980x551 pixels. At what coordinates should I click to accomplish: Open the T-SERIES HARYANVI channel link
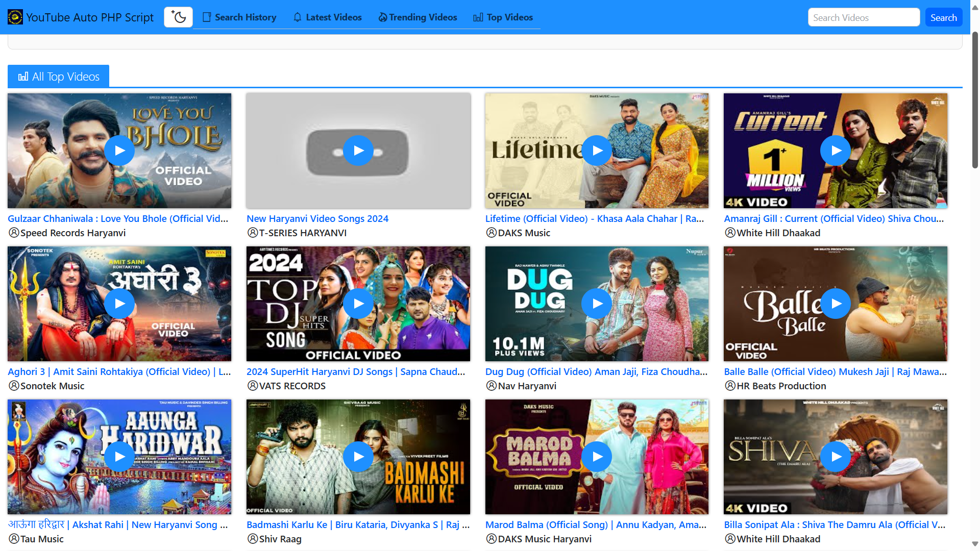tap(302, 233)
